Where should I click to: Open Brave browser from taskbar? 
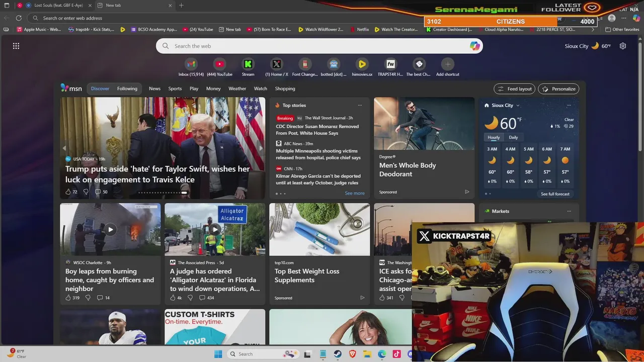pos(352,354)
